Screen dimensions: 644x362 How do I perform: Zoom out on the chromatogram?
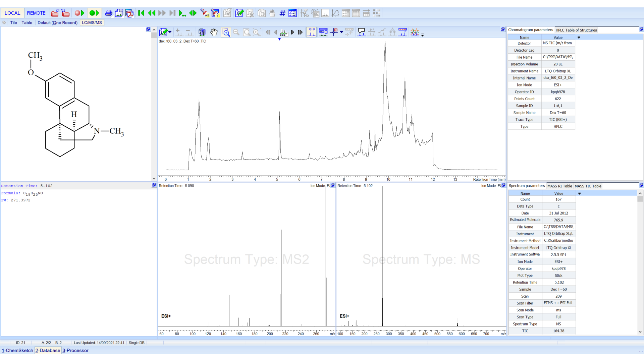[236, 32]
